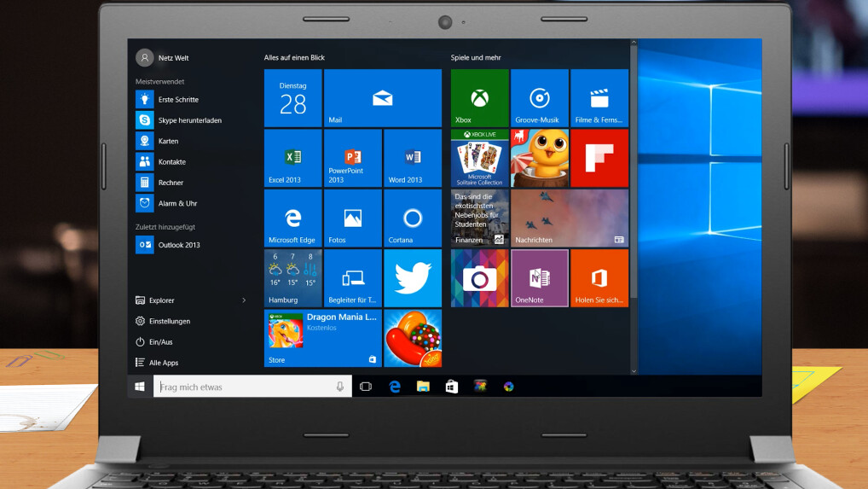Expand the Explorer submenu arrow
This screenshot has height=489, width=868.
[x=244, y=300]
